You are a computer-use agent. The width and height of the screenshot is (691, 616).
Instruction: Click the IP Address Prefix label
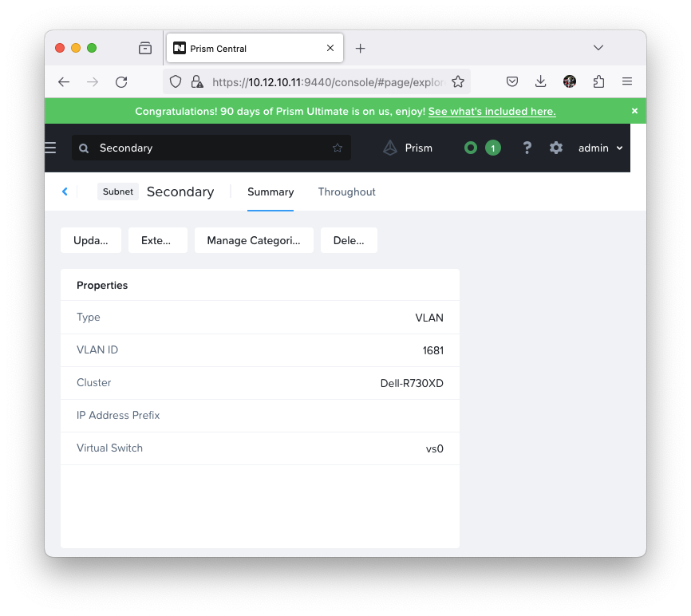pos(118,416)
